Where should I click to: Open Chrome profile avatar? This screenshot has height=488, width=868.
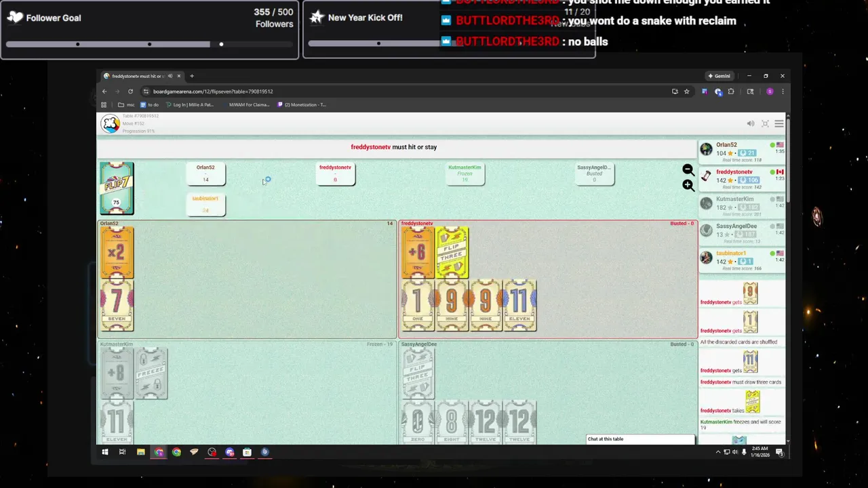[x=770, y=91]
